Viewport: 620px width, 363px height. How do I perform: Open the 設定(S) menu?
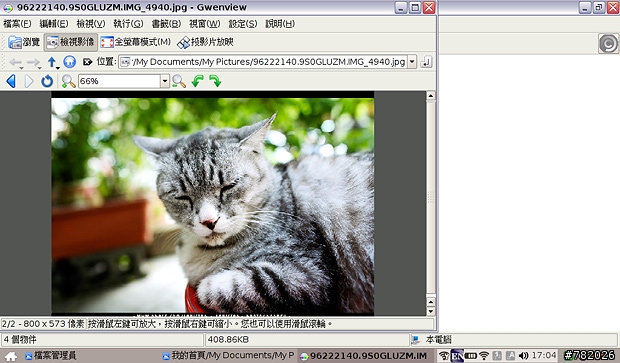(243, 24)
